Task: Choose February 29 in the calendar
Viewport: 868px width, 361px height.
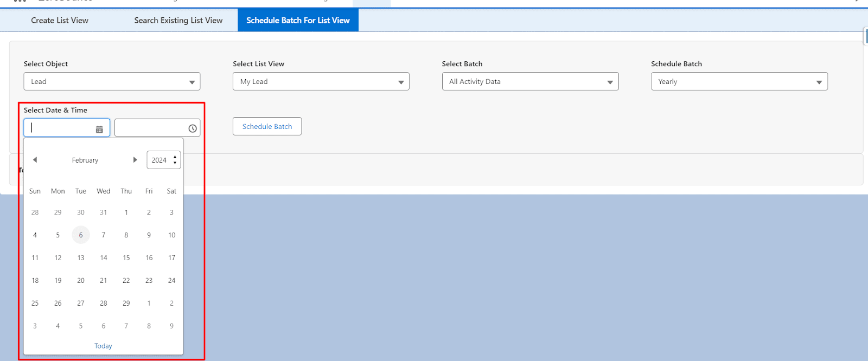Action: pyautogui.click(x=126, y=304)
